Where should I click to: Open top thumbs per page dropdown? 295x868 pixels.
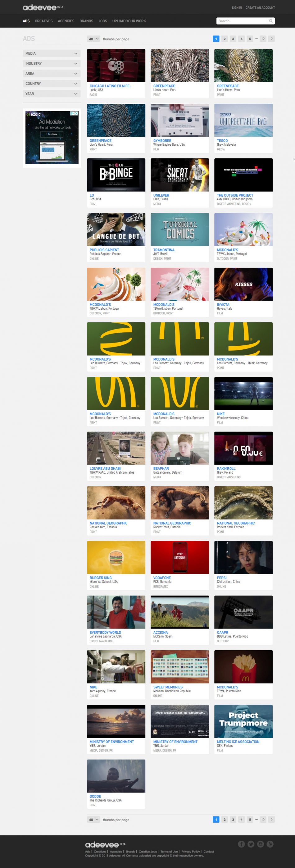coord(93,39)
